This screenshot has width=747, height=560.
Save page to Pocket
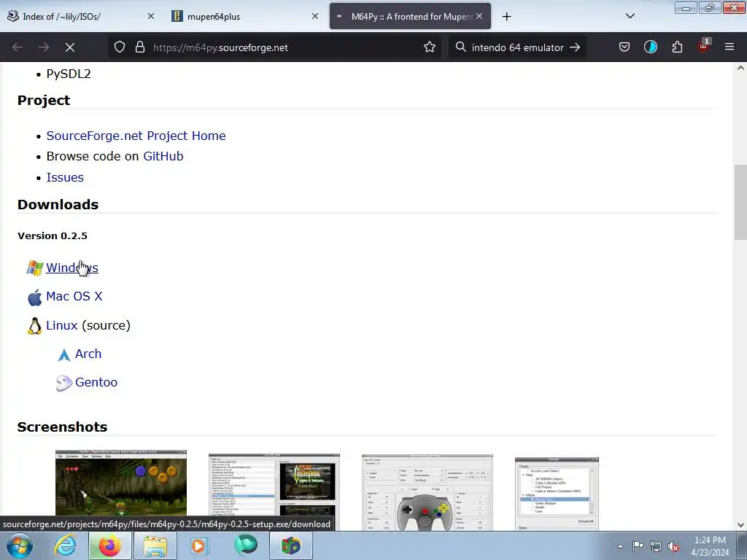624,47
